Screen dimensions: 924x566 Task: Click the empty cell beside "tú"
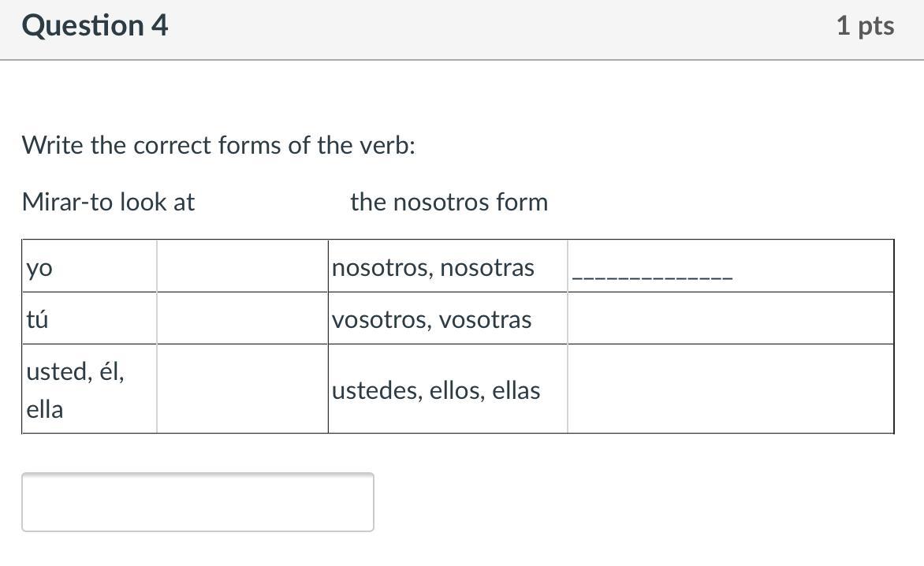(242, 318)
